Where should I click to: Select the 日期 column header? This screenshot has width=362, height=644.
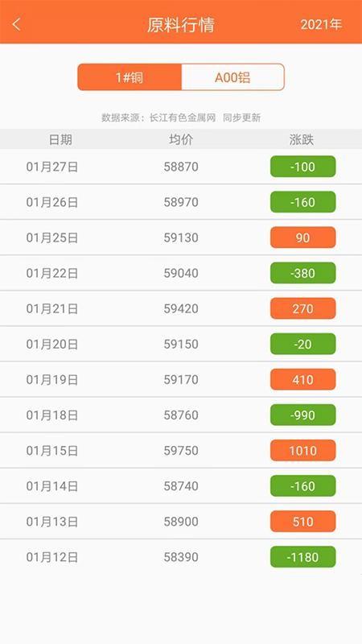[60, 139]
